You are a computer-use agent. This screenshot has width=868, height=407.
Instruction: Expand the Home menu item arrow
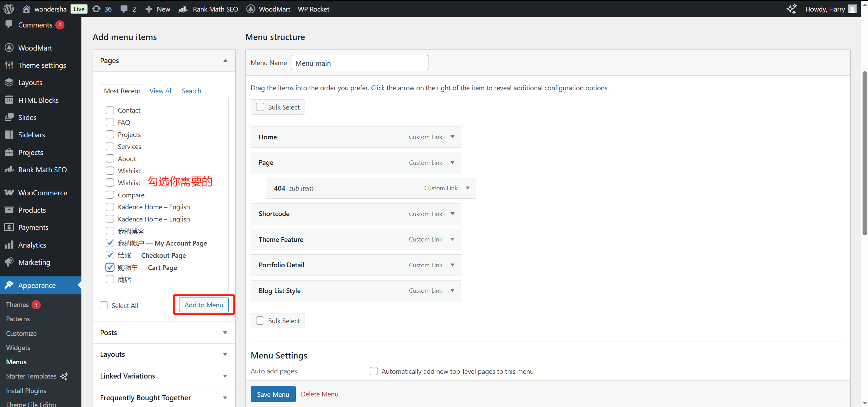click(x=452, y=137)
